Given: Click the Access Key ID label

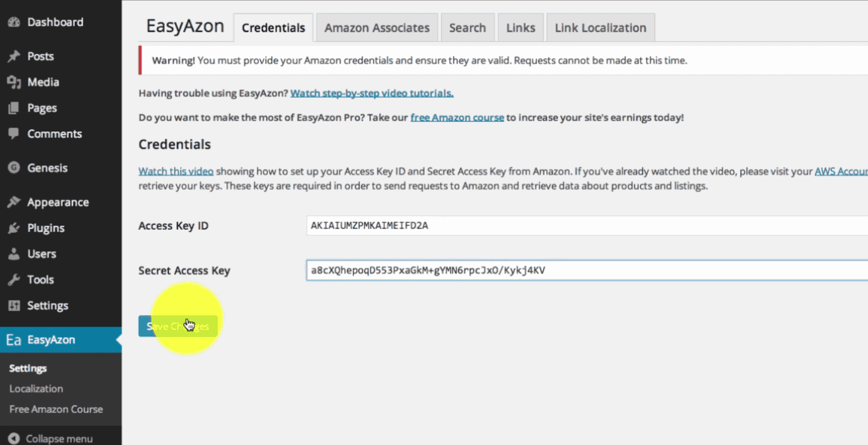Looking at the screenshot, I should [174, 226].
